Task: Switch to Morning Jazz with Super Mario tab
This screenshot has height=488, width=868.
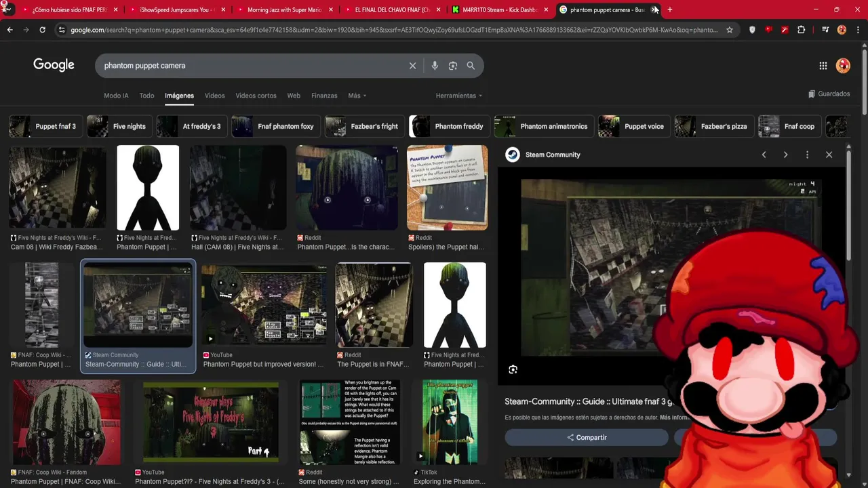Action: point(284,9)
